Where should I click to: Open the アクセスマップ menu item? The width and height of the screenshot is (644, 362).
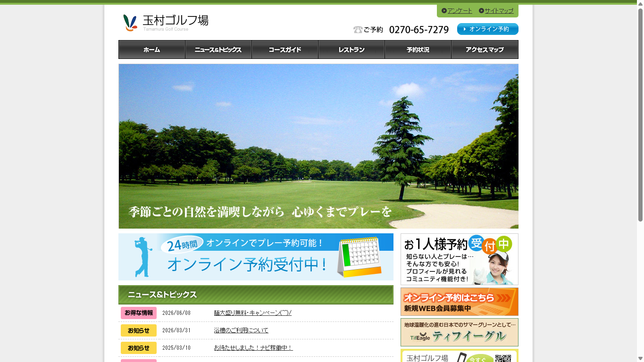485,49
